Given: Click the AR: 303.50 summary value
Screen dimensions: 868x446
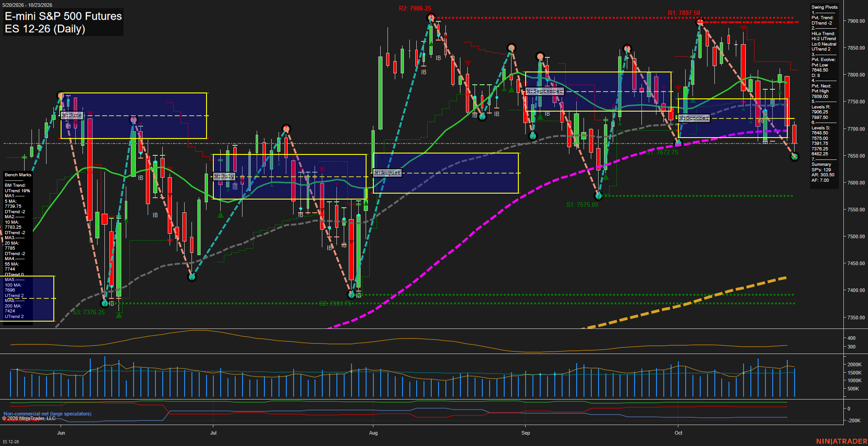Looking at the screenshot, I should pyautogui.click(x=823, y=175).
